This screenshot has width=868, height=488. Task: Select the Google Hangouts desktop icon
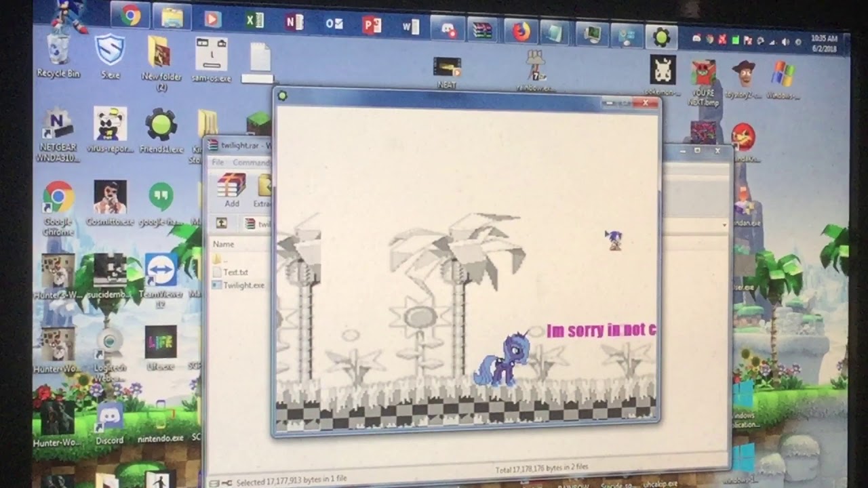click(x=161, y=204)
